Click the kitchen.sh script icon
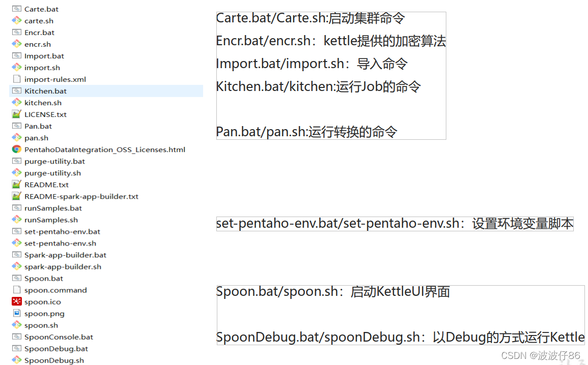 (x=16, y=102)
